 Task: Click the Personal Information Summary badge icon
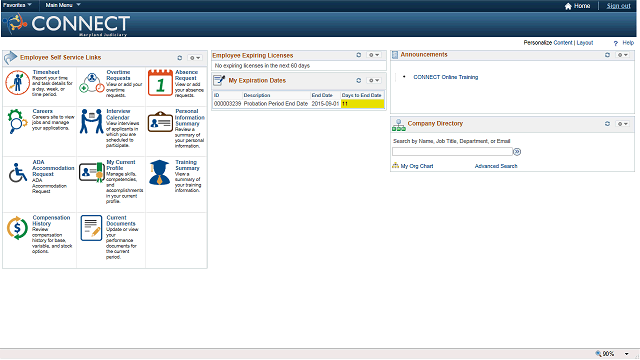pos(160,122)
